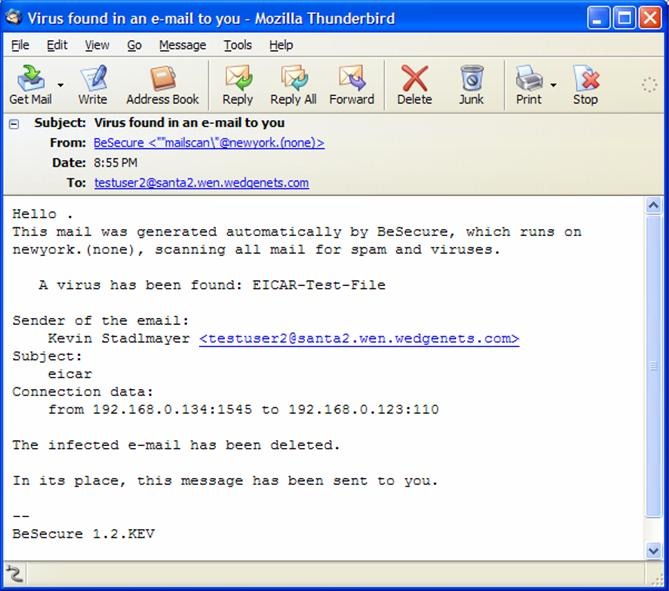Image resolution: width=669 pixels, height=591 pixels.
Task: Forward this message using the toolbar
Action: point(352,85)
